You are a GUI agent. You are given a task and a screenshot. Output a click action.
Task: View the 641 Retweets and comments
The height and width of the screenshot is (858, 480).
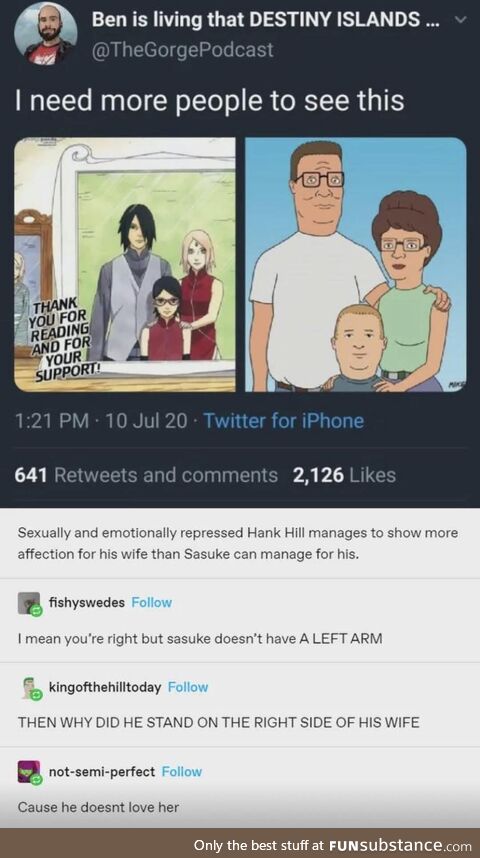(x=146, y=475)
